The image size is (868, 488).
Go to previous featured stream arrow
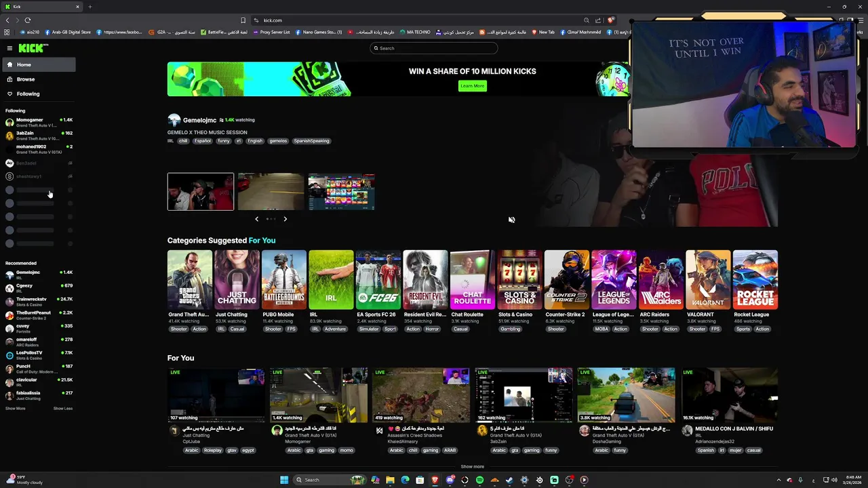256,219
